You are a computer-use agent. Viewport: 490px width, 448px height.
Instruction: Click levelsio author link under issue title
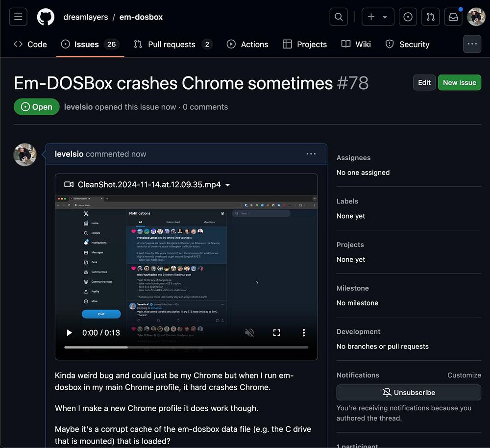pyautogui.click(x=78, y=107)
